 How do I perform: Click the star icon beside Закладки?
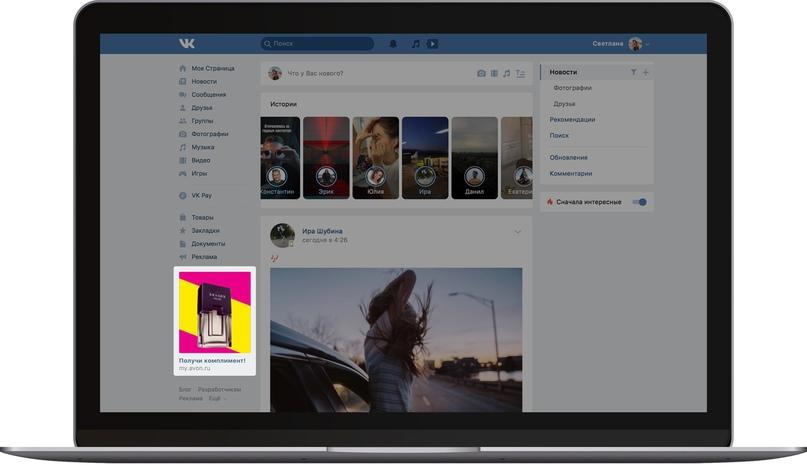(183, 231)
